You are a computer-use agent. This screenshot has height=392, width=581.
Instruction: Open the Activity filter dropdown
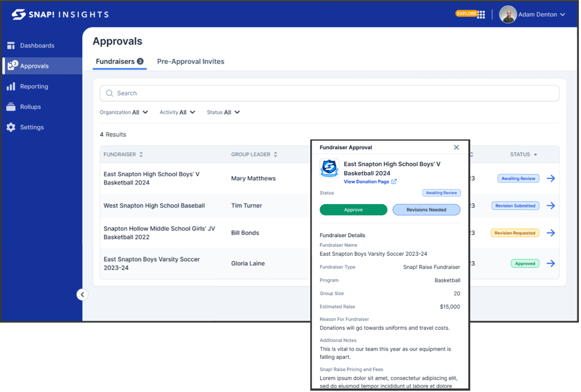click(x=177, y=112)
